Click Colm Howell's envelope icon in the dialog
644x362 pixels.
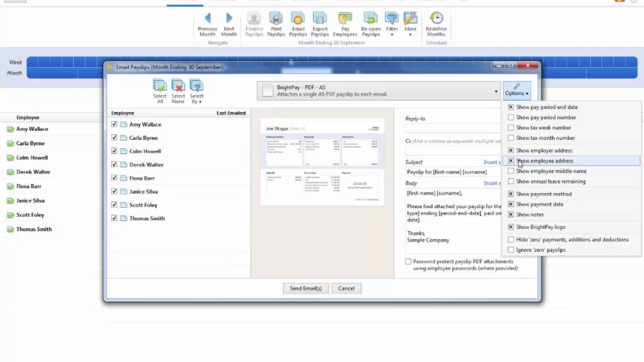(x=123, y=151)
